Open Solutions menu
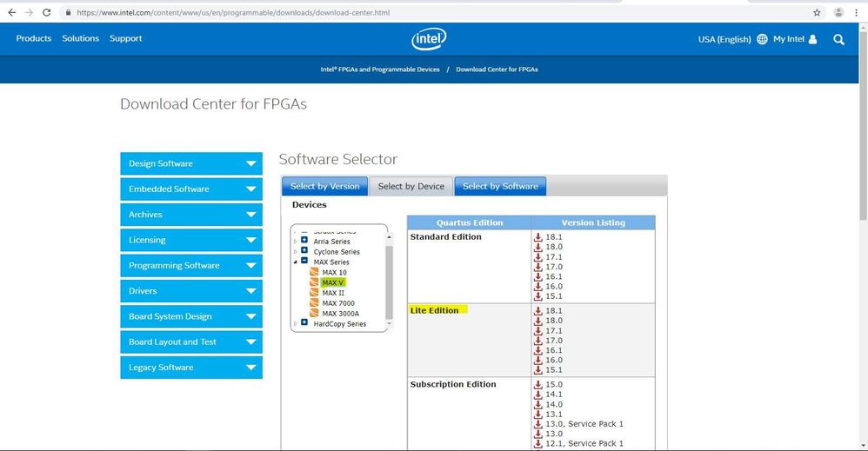This screenshot has width=868, height=451. pos(80,38)
